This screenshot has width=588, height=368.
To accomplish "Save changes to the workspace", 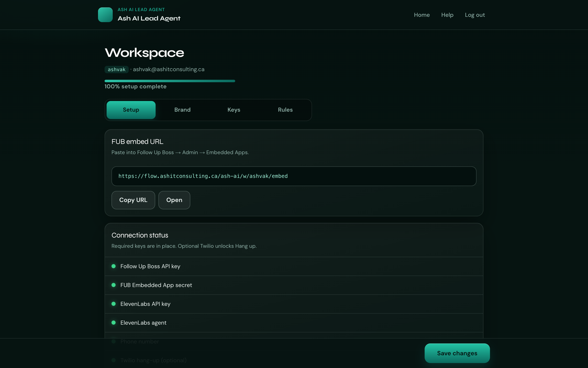I will click(457, 353).
